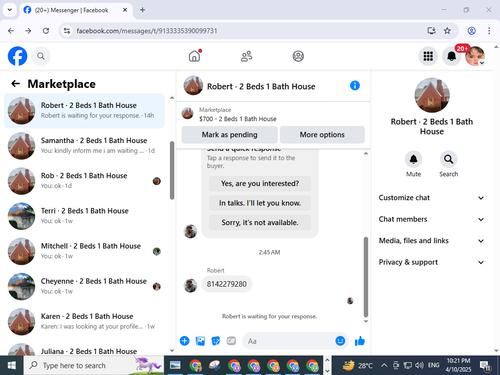
Task: Close the Messenger browser tab
Action: pyautogui.click(x=125, y=10)
